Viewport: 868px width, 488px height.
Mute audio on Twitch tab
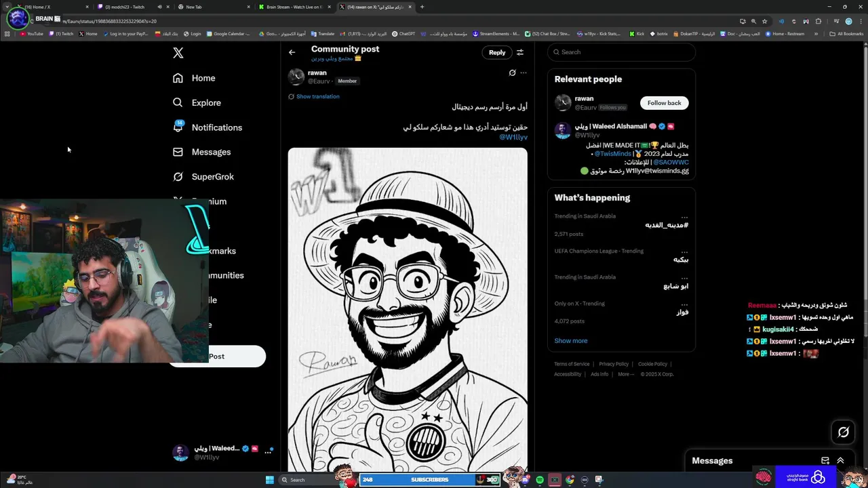(x=160, y=7)
